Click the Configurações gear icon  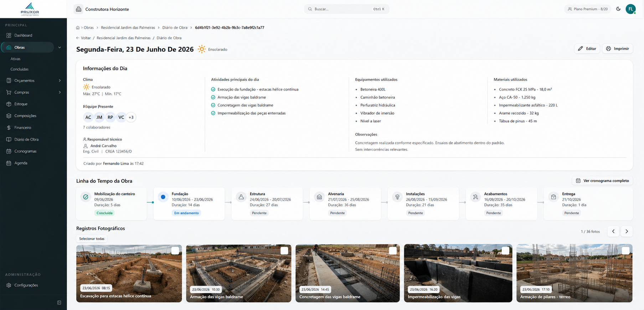coord(9,285)
